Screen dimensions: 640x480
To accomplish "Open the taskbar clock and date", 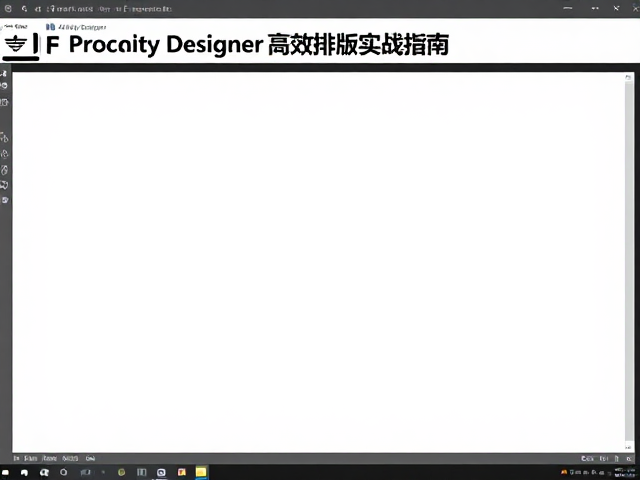I will tap(625, 472).
